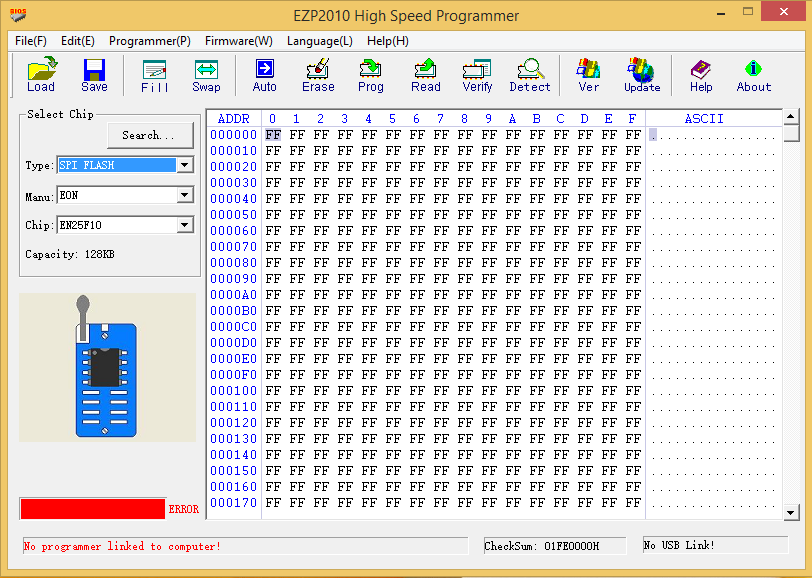
Task: Click the Detect chip icon
Action: coord(530,76)
